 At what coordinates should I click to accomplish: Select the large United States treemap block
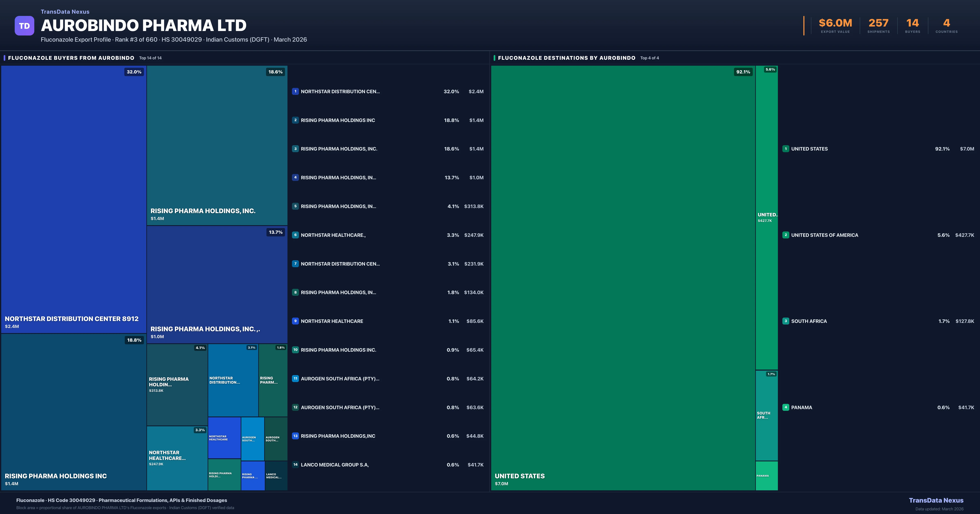point(623,278)
